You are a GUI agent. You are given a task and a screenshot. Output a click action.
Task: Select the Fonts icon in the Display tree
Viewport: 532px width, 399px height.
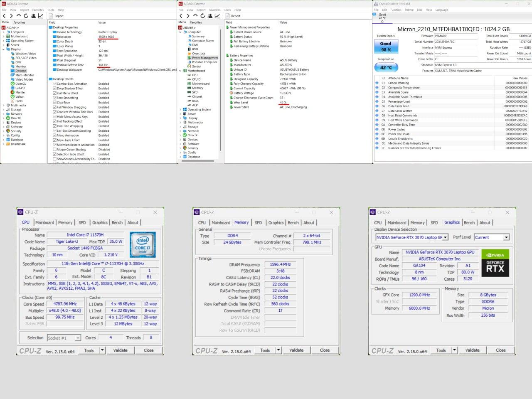(x=12, y=101)
